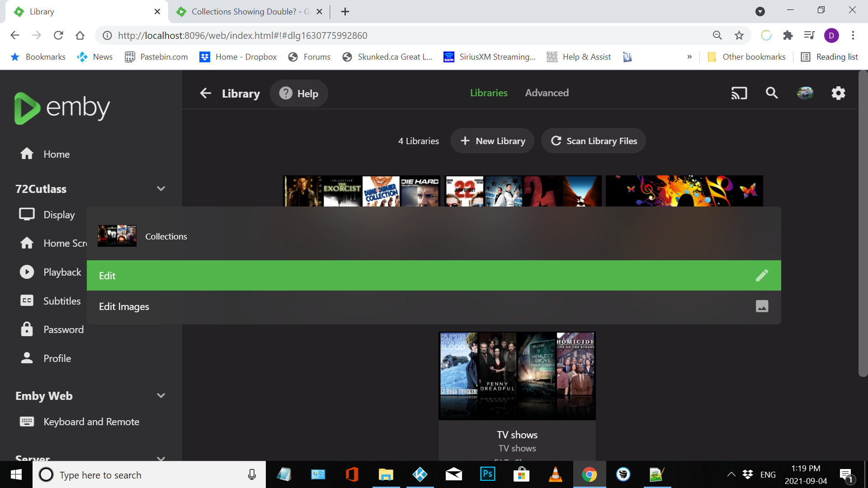Click the user profile avatar
Viewport: 868px width, 488px height.
(x=805, y=93)
